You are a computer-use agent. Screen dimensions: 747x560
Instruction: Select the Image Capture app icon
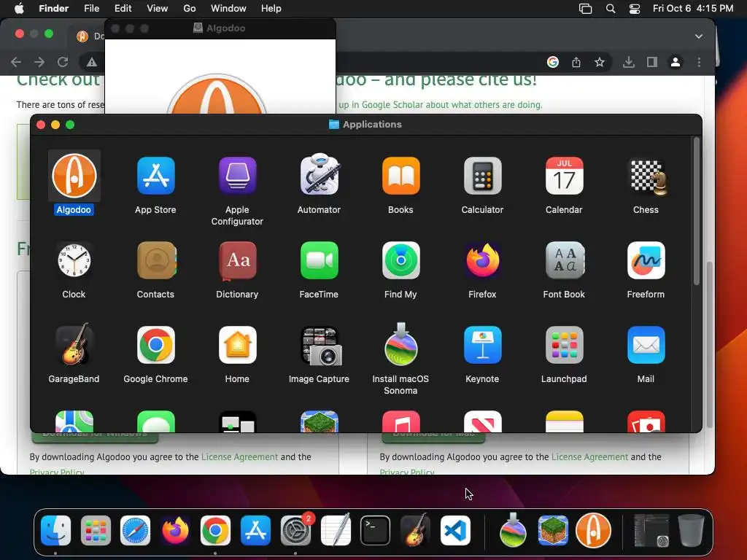point(321,346)
